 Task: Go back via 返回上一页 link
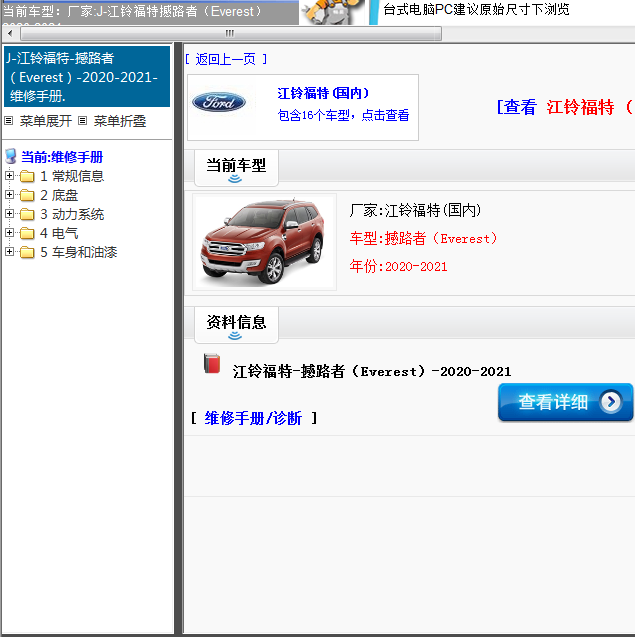(x=226, y=59)
